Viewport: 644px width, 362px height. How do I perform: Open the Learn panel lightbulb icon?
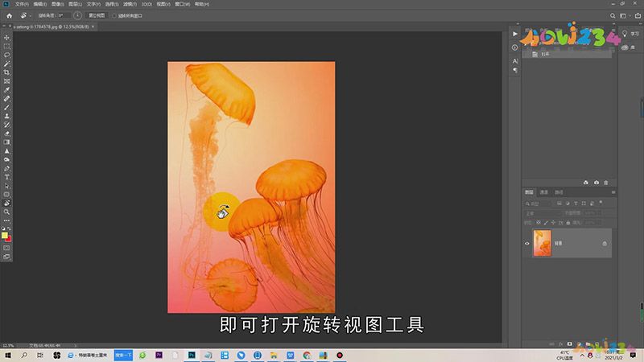coord(625,34)
